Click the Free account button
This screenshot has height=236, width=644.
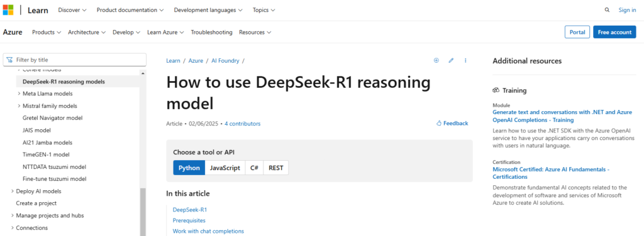614,32
